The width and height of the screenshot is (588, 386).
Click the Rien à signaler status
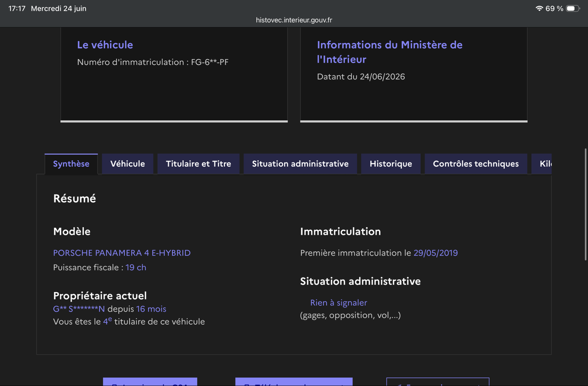click(339, 303)
